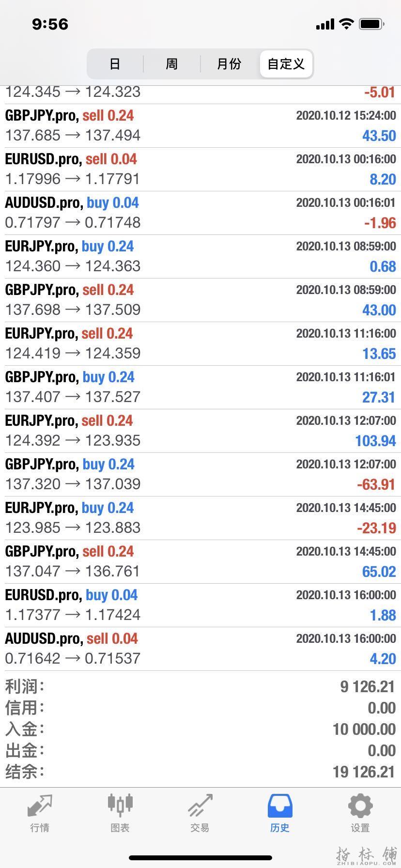Select the 历史 history inbox icon
This screenshot has width=401, height=868.
click(280, 806)
